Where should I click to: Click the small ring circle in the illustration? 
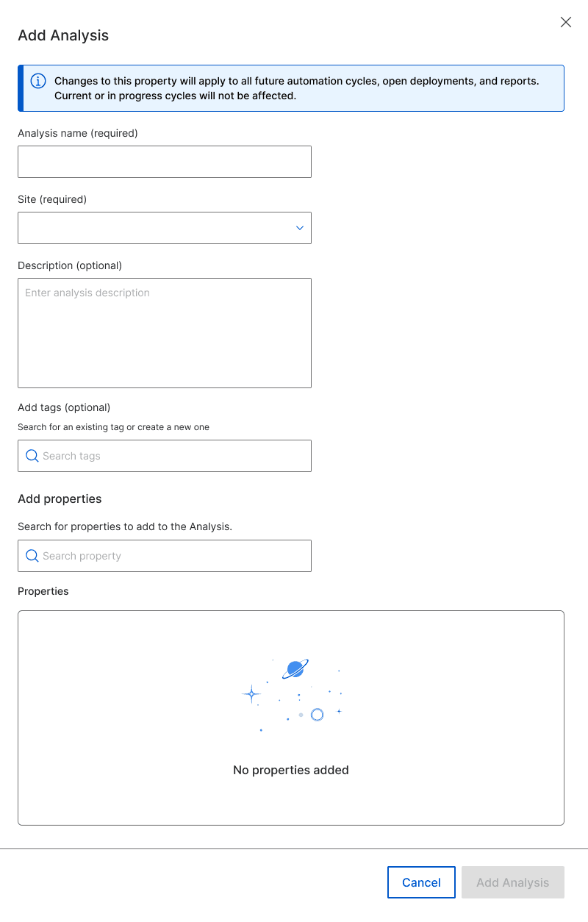pyautogui.click(x=318, y=715)
